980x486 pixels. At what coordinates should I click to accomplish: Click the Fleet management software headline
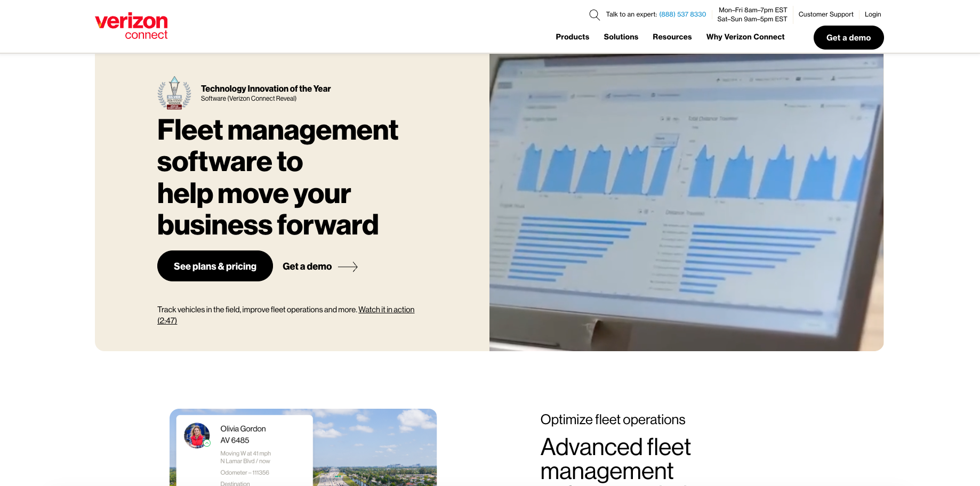[278, 177]
